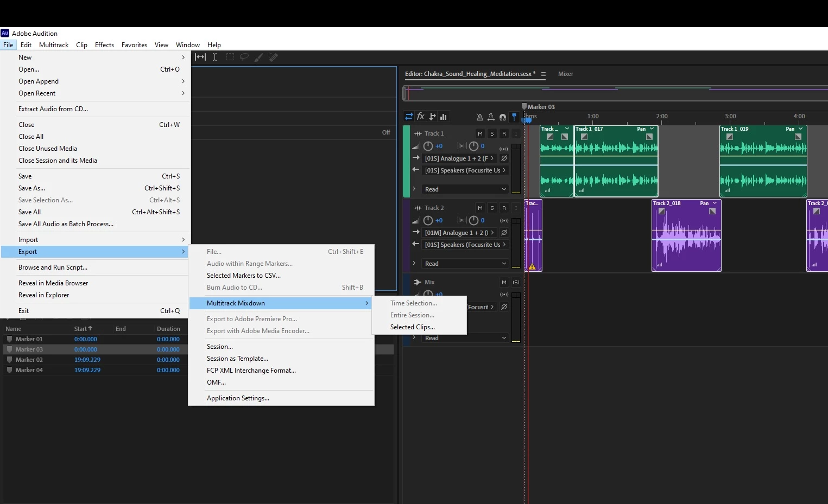828x504 pixels.
Task: Open Track 1 output Speakers dropdown
Action: pos(465,170)
